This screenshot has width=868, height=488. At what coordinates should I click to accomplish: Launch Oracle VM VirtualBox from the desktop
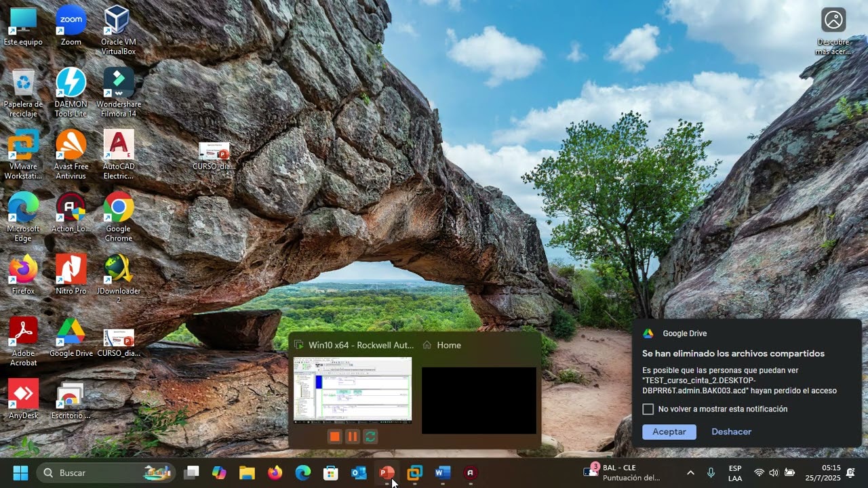pyautogui.click(x=118, y=30)
